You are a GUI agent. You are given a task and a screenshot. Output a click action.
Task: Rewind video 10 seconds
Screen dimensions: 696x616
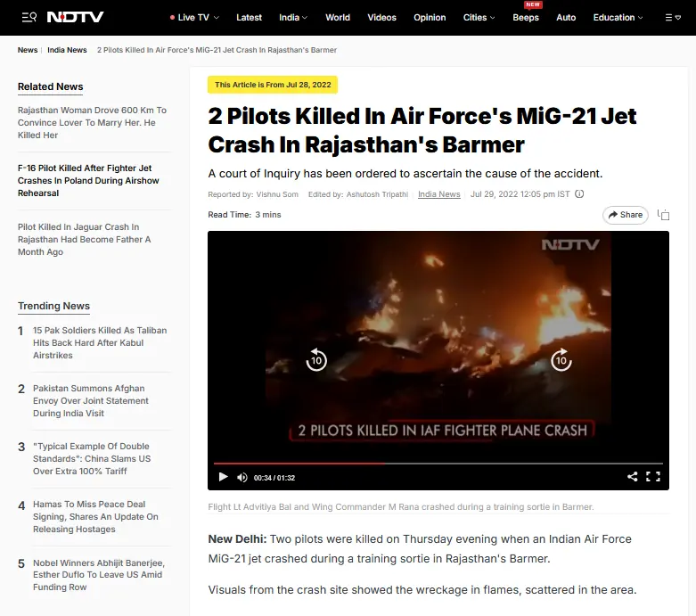316,360
